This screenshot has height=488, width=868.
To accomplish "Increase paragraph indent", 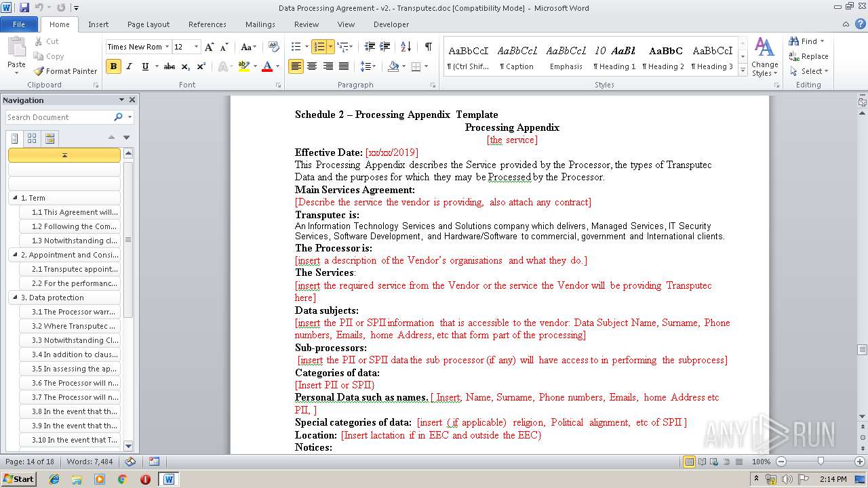I will click(385, 47).
